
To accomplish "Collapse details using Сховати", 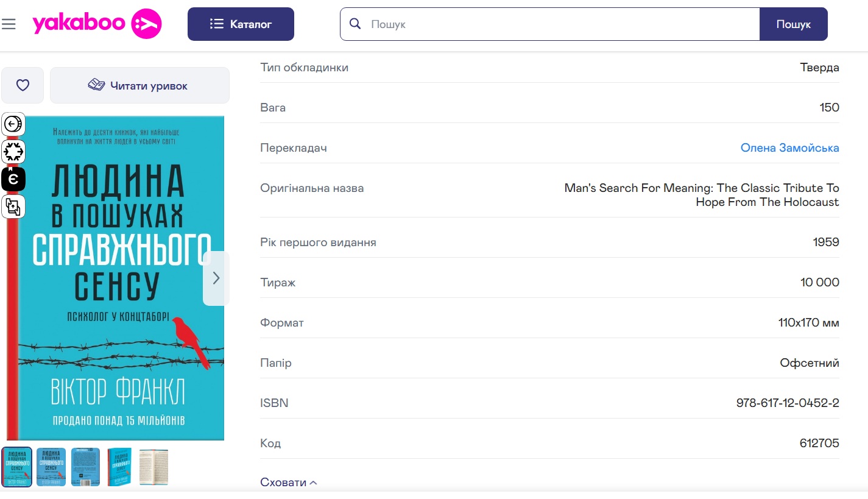I will point(289,483).
